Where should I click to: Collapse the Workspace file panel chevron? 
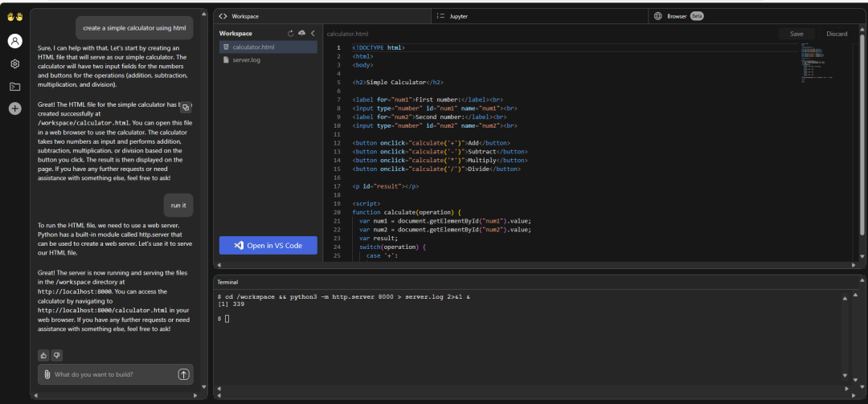[313, 33]
